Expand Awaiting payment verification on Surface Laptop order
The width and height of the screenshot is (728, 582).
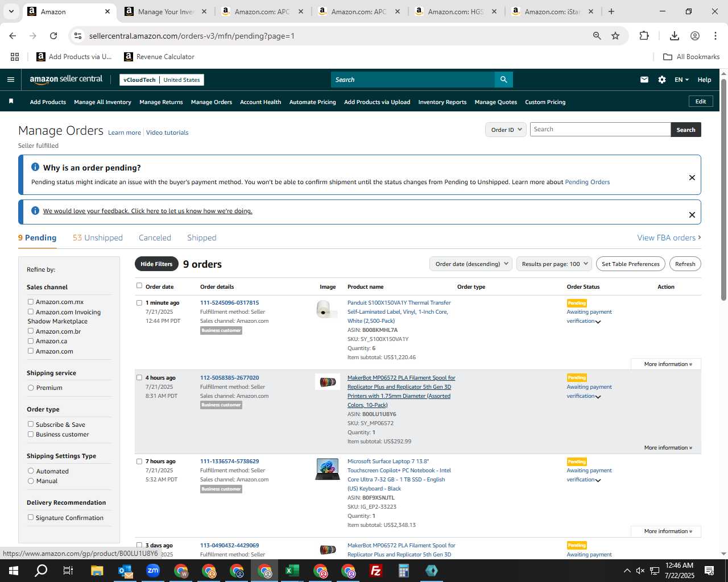point(598,480)
